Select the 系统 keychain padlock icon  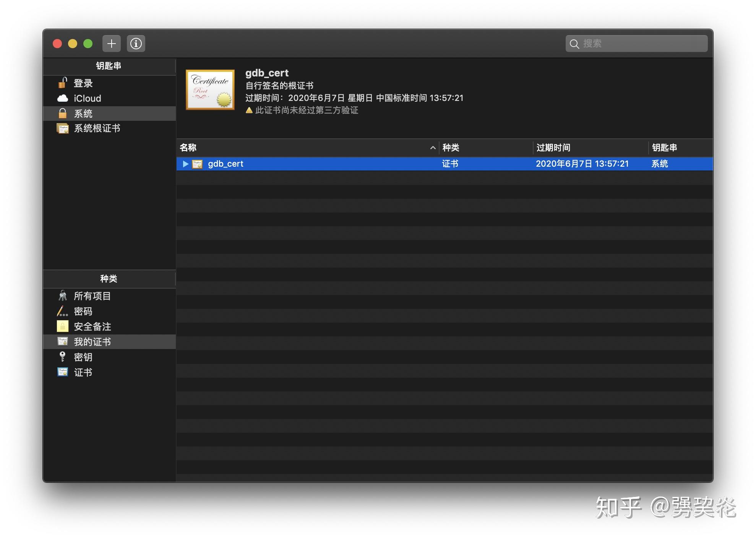click(x=63, y=113)
